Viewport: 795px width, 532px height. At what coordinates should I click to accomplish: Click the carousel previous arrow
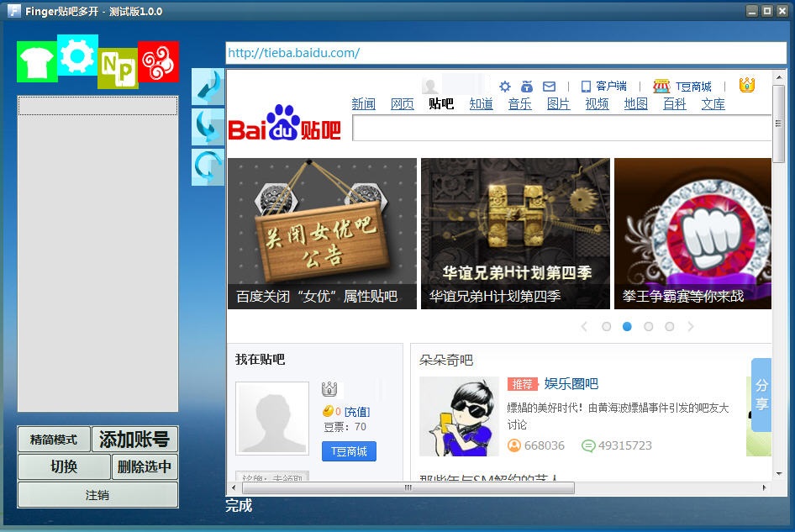click(584, 327)
